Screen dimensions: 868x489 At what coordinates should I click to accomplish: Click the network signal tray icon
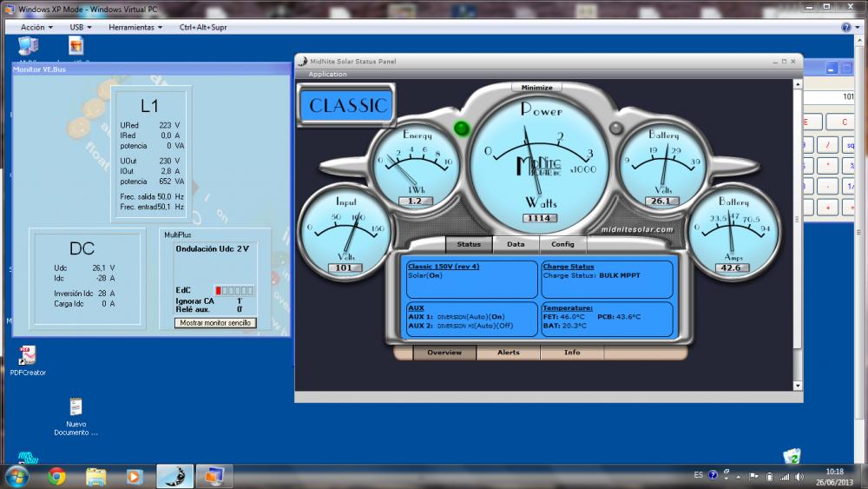(x=785, y=476)
